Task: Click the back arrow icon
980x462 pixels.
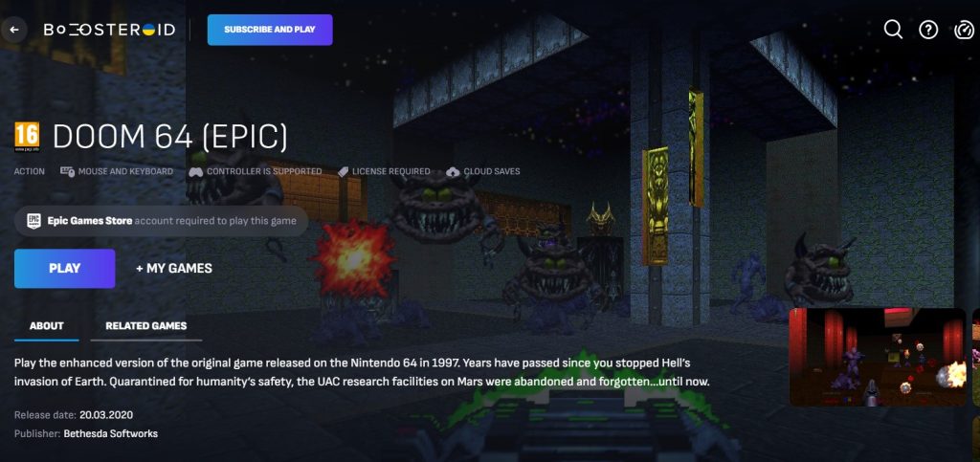Action: (13, 30)
